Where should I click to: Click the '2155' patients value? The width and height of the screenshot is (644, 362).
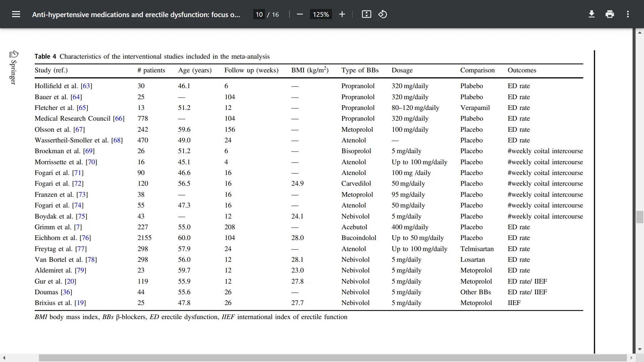(145, 238)
